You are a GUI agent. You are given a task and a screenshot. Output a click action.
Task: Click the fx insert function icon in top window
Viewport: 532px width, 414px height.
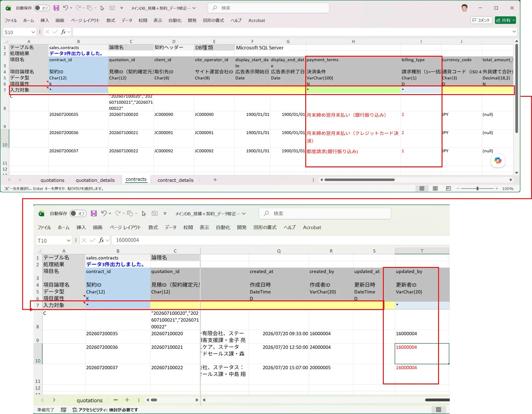click(63, 32)
